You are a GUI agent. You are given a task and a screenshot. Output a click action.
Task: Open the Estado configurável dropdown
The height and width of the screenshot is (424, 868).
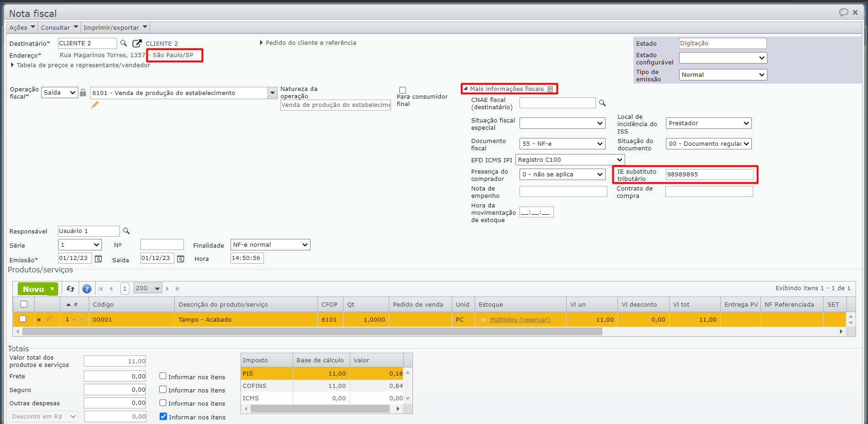pyautogui.click(x=723, y=58)
